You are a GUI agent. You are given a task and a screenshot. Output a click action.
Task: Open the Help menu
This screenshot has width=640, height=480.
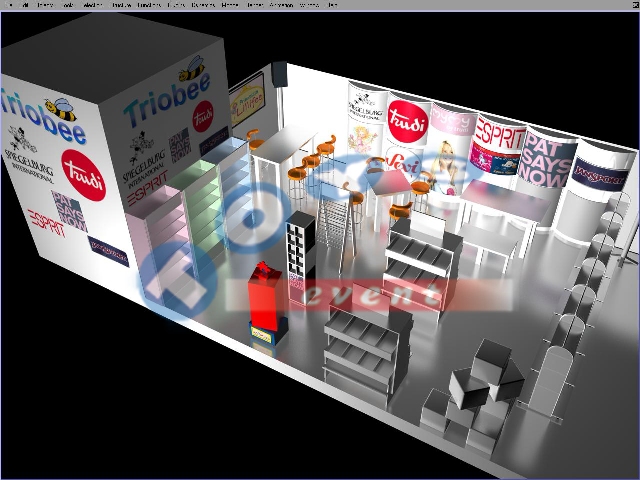(333, 5)
